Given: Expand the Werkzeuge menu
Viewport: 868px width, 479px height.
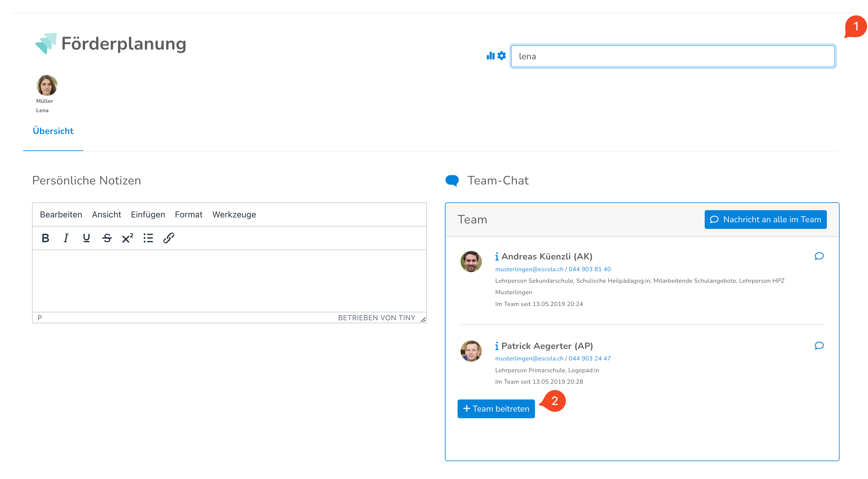Looking at the screenshot, I should [x=234, y=215].
